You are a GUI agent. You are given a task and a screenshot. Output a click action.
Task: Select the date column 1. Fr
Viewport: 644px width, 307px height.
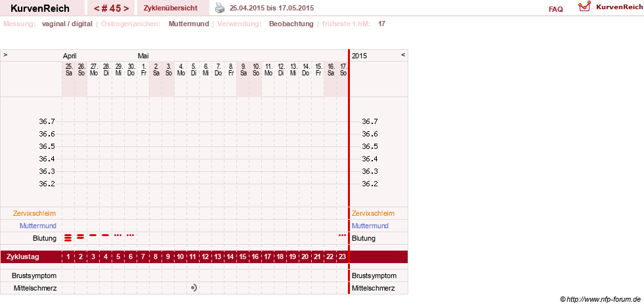143,70
